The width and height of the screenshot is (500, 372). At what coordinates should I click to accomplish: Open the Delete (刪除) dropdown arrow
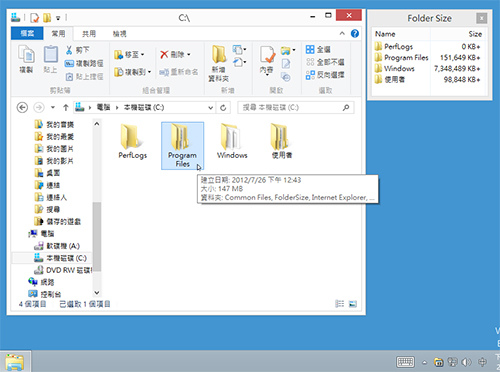(x=189, y=54)
